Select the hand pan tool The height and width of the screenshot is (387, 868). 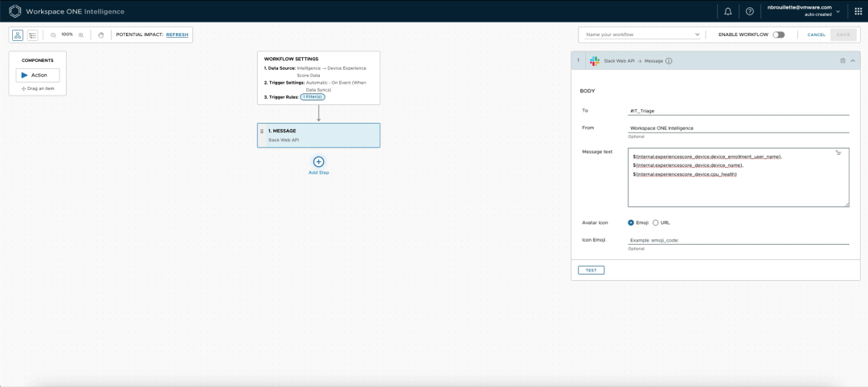100,35
